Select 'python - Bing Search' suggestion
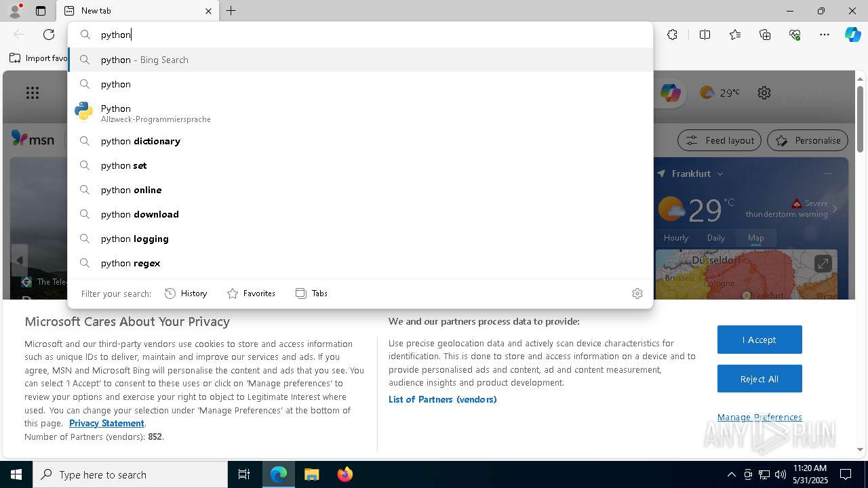The image size is (868, 488). (x=360, y=60)
